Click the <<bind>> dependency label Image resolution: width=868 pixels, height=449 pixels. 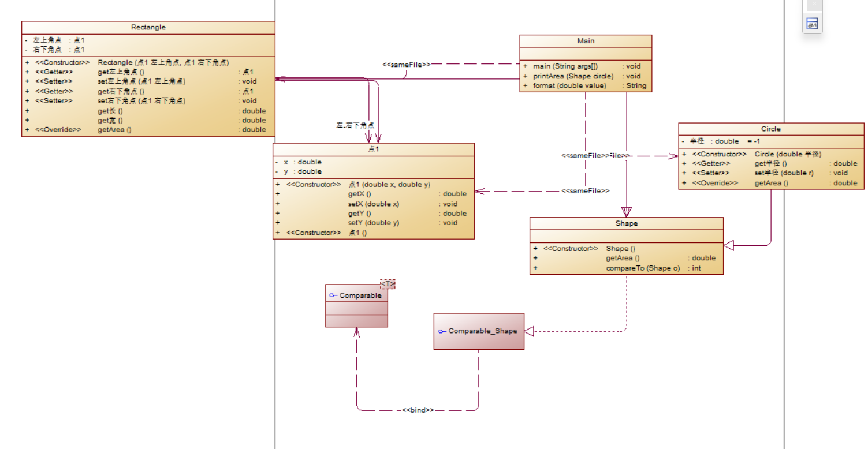418,410
